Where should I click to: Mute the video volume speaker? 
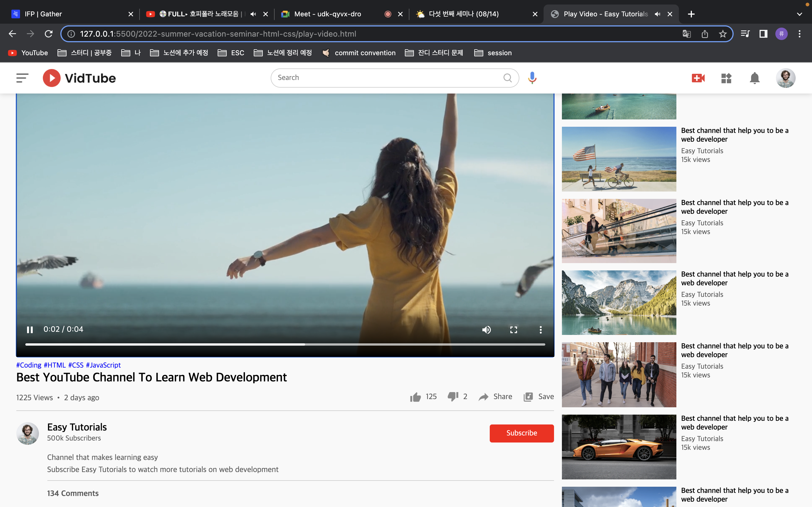(486, 330)
